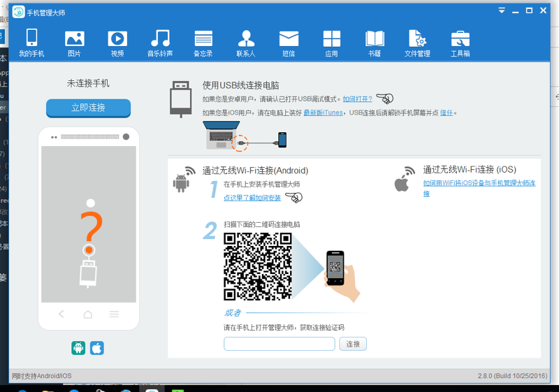Click the connection verification code input field
Image resolution: width=559 pixels, height=392 pixels.
click(x=279, y=344)
